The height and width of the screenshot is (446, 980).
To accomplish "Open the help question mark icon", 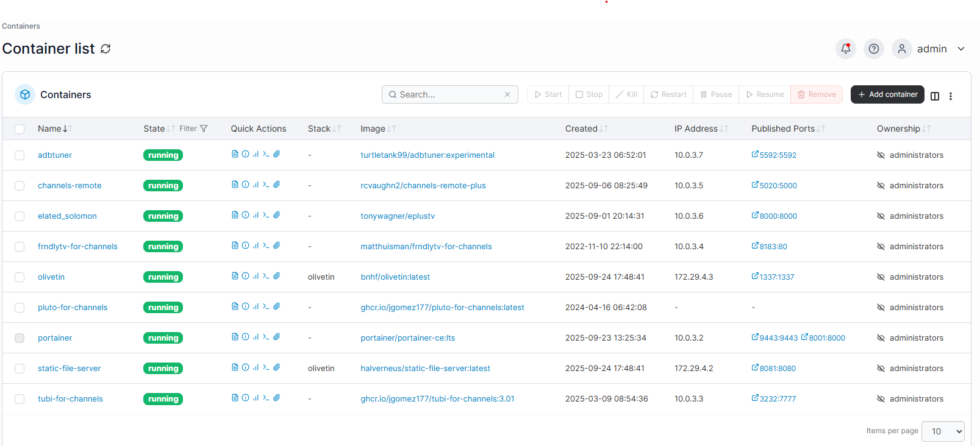I will point(873,49).
